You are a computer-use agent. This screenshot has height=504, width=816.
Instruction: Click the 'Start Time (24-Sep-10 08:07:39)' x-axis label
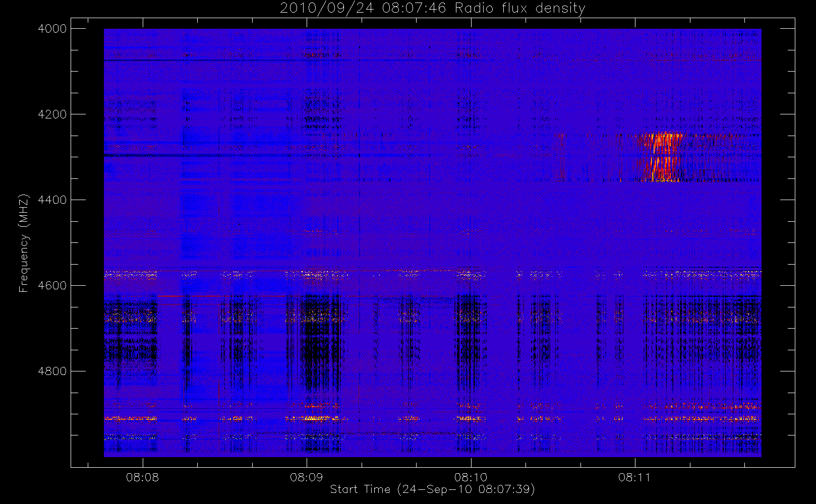(432, 489)
